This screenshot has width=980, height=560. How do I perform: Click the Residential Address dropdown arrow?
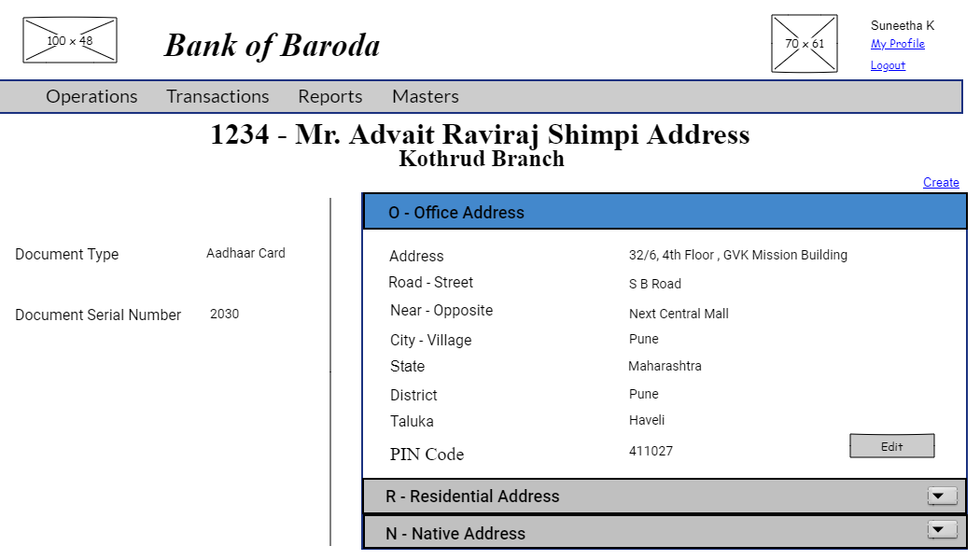(942, 496)
